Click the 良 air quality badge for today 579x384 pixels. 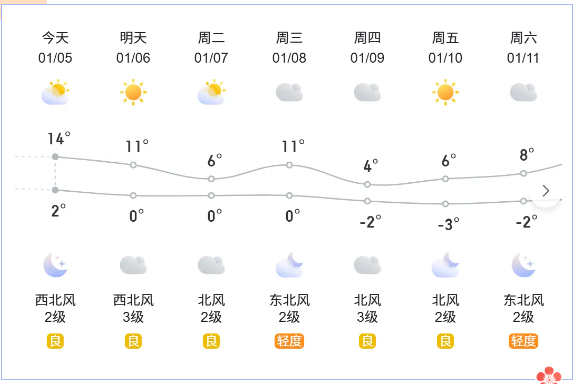pos(55,341)
